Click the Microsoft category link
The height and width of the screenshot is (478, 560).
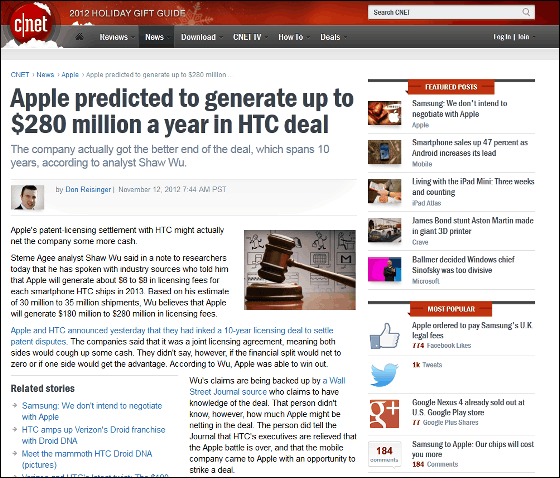[x=425, y=281]
